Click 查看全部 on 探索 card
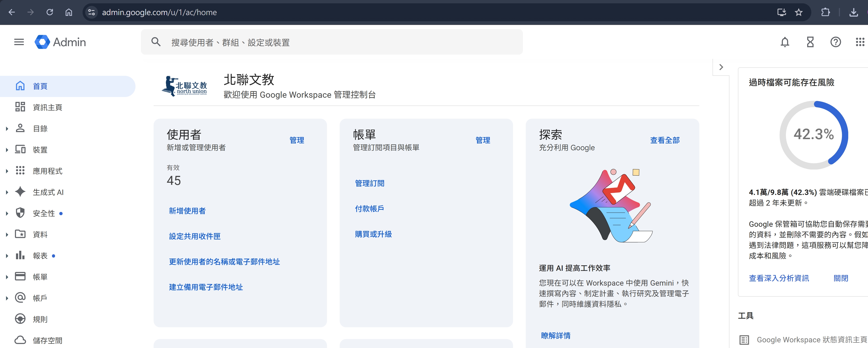The height and width of the screenshot is (348, 868). click(x=665, y=140)
